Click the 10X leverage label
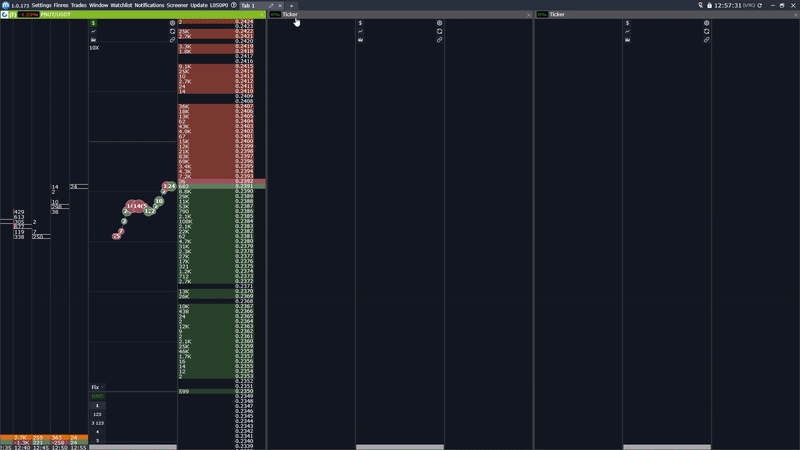Viewport: 800px width, 450px height. pos(94,48)
